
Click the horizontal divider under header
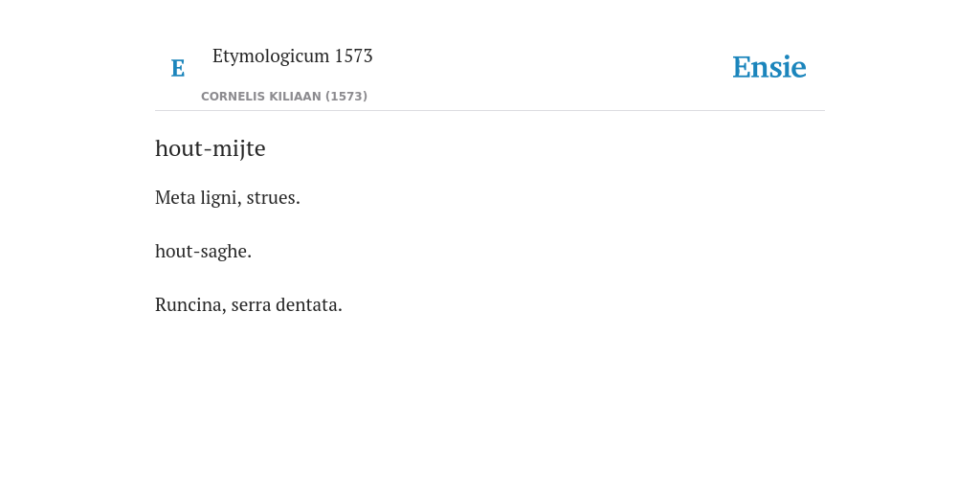point(490,111)
